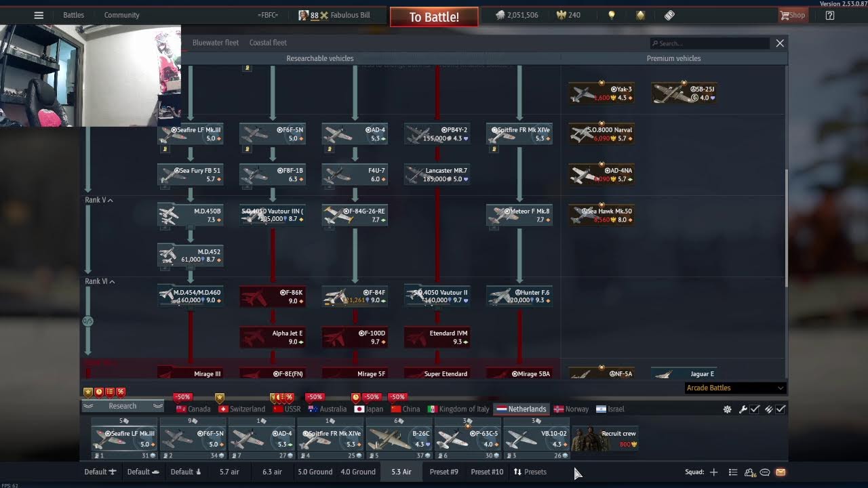Click the gold diamond icon in top bar
The image size is (868, 488).
click(640, 15)
